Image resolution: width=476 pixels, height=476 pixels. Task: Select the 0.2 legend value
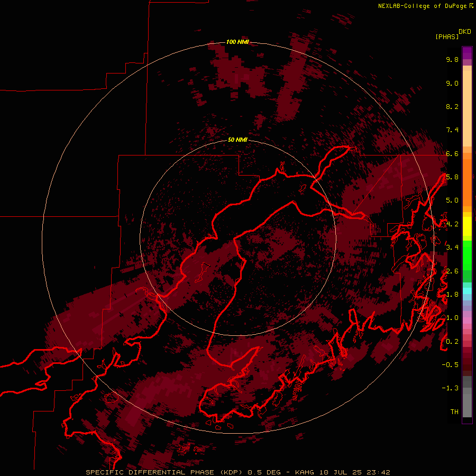click(452, 342)
